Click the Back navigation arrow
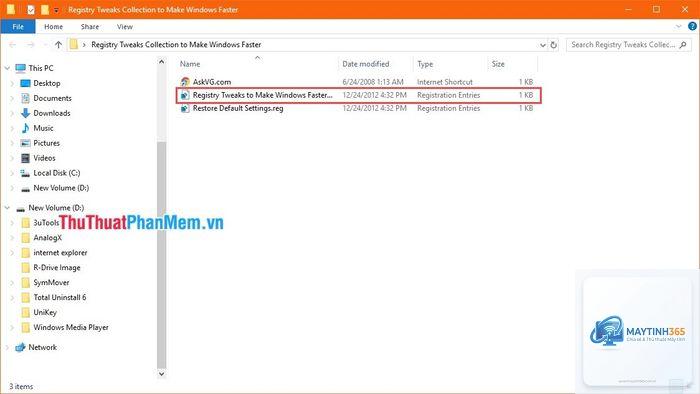This screenshot has width=700, height=394. tap(12, 45)
